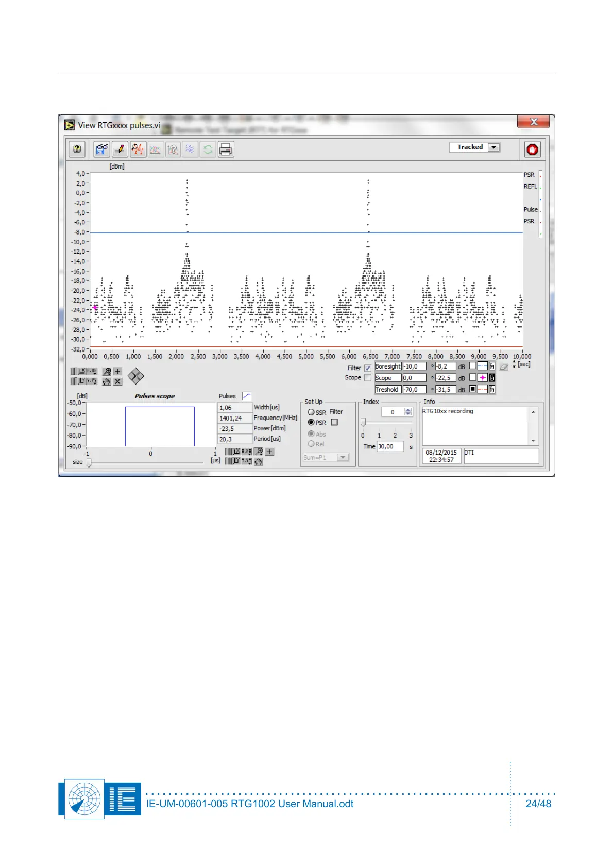Click the Index stepper arrows

pyautogui.click(x=408, y=412)
